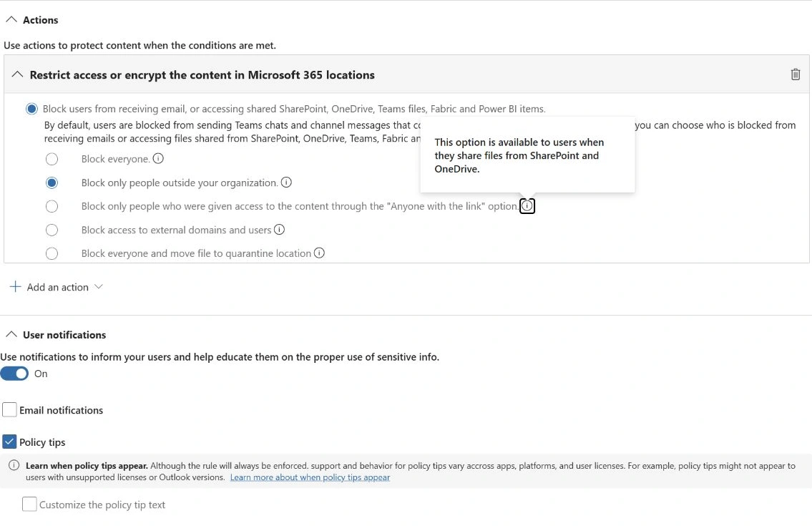Click info icon in Learn when policy tips appear
812x526 pixels.
[x=14, y=465]
